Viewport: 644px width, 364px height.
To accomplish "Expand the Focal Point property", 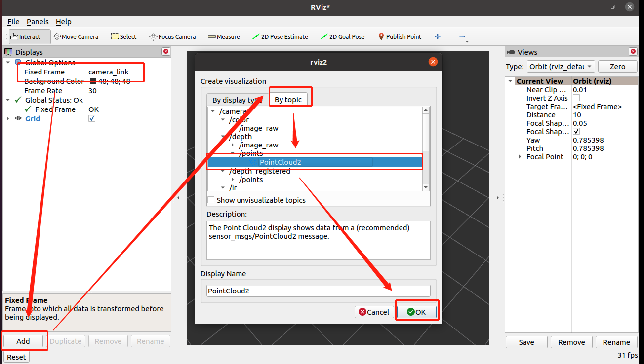I will tap(520, 157).
